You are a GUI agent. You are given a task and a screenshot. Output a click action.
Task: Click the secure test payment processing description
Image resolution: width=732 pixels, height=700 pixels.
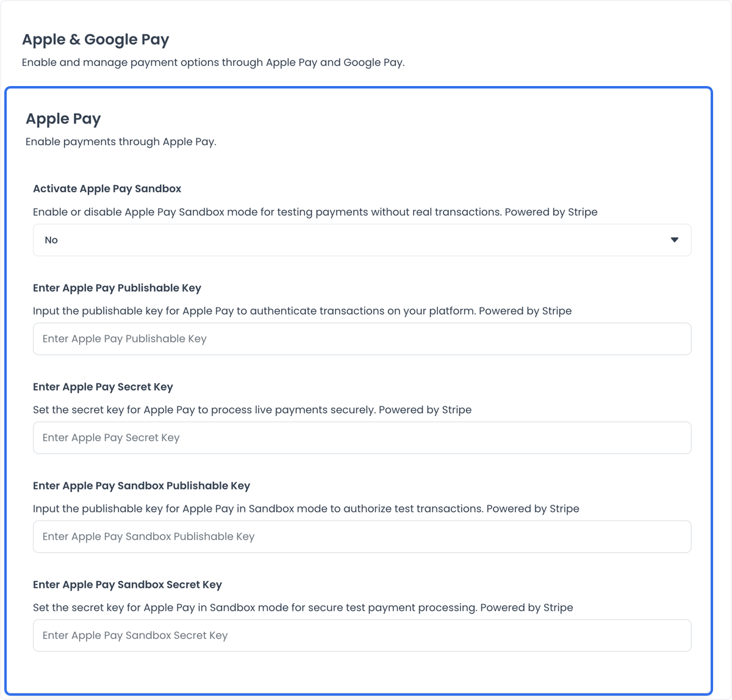303,607
